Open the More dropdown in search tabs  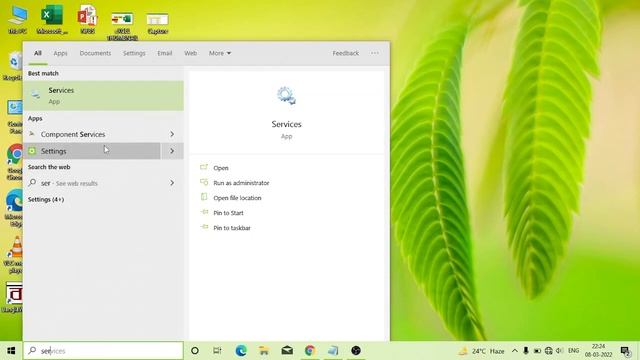click(x=220, y=53)
